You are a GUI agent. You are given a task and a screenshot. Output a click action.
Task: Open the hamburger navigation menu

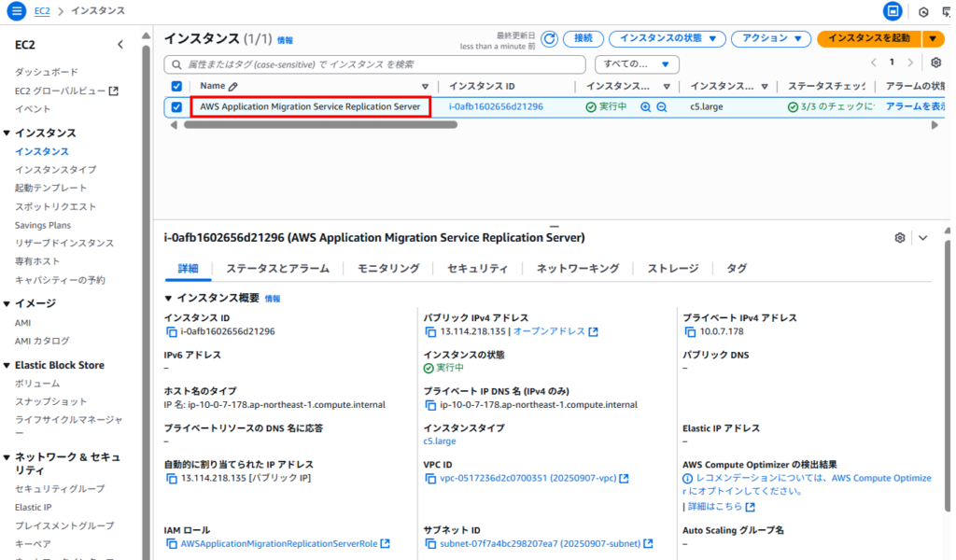16,10
